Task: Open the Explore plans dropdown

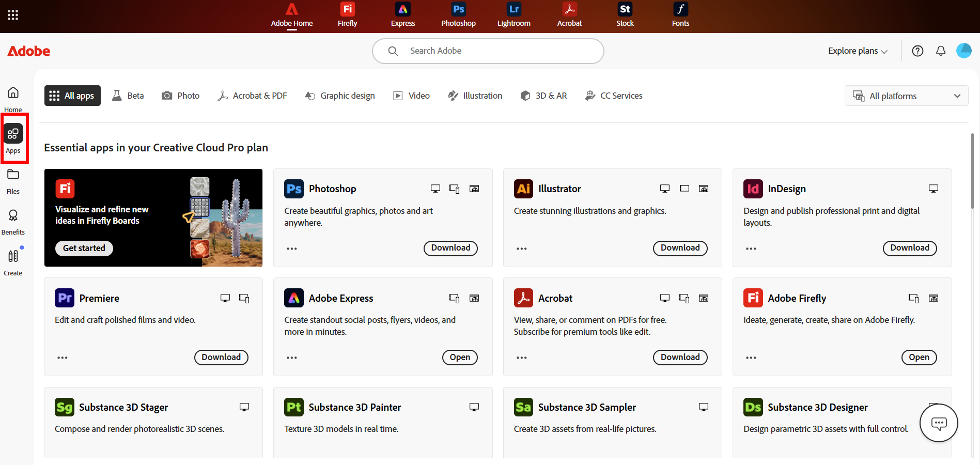Action: (857, 51)
